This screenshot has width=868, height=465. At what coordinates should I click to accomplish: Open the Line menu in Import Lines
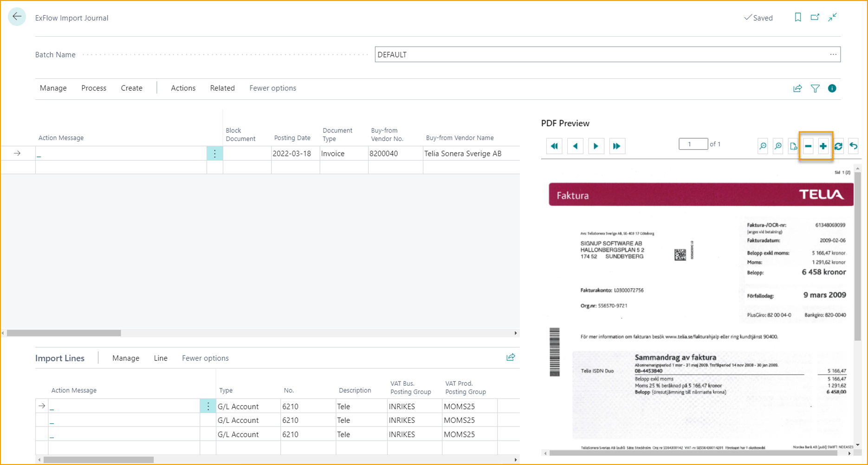[161, 358]
